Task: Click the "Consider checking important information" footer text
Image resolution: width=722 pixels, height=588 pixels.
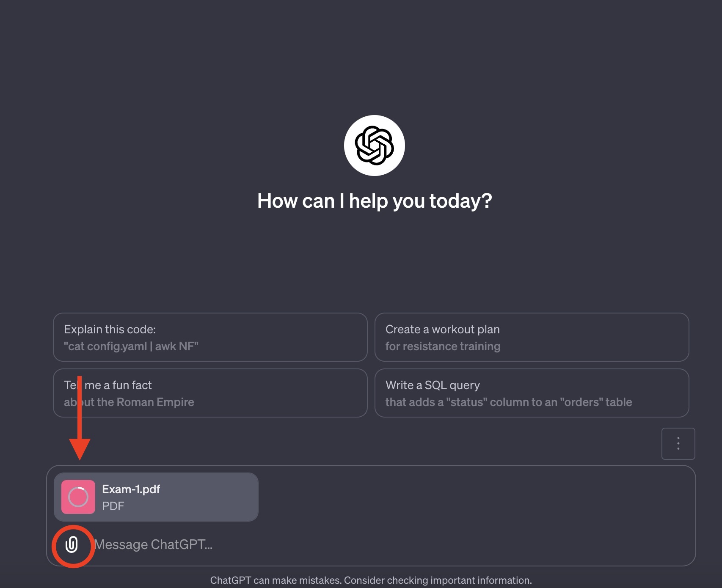Action: tap(438, 580)
